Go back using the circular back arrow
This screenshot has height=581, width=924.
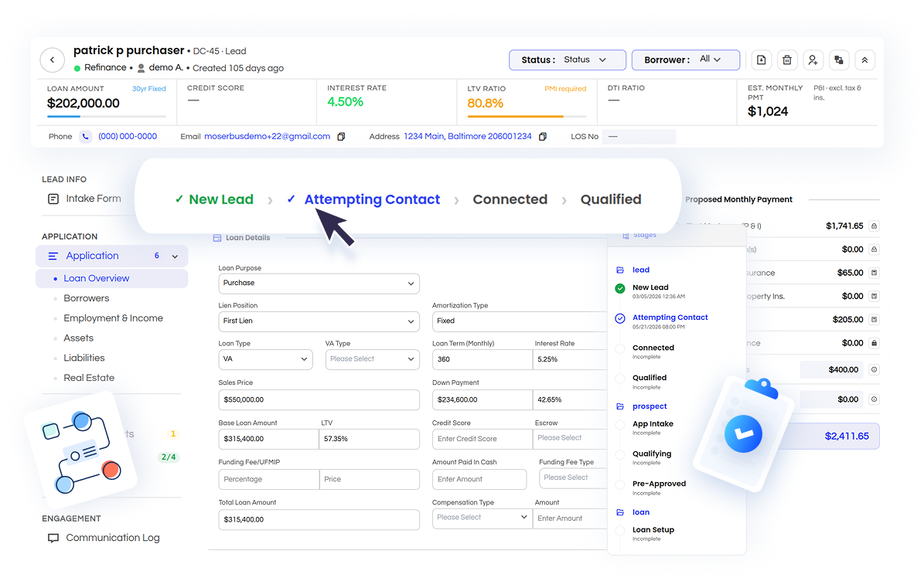(x=52, y=60)
